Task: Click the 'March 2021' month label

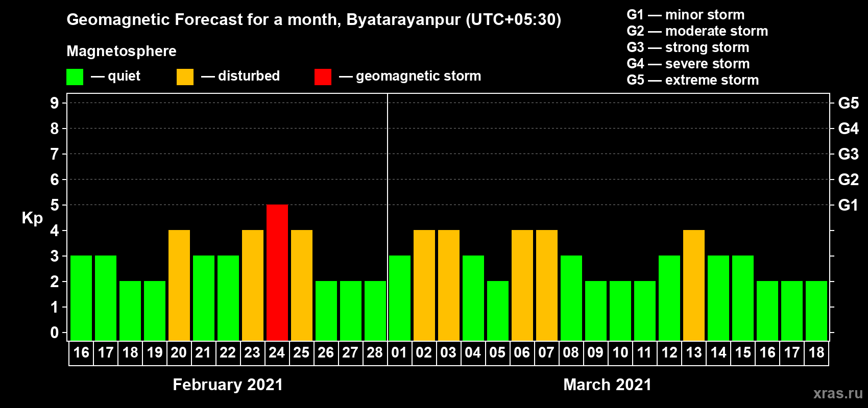Action: tap(608, 385)
